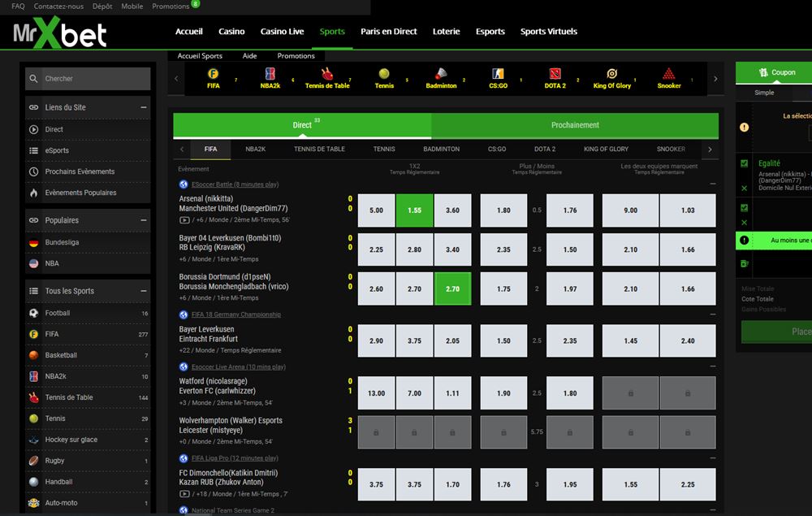
Task: Select the Simple coupon tab
Action: pos(764,93)
